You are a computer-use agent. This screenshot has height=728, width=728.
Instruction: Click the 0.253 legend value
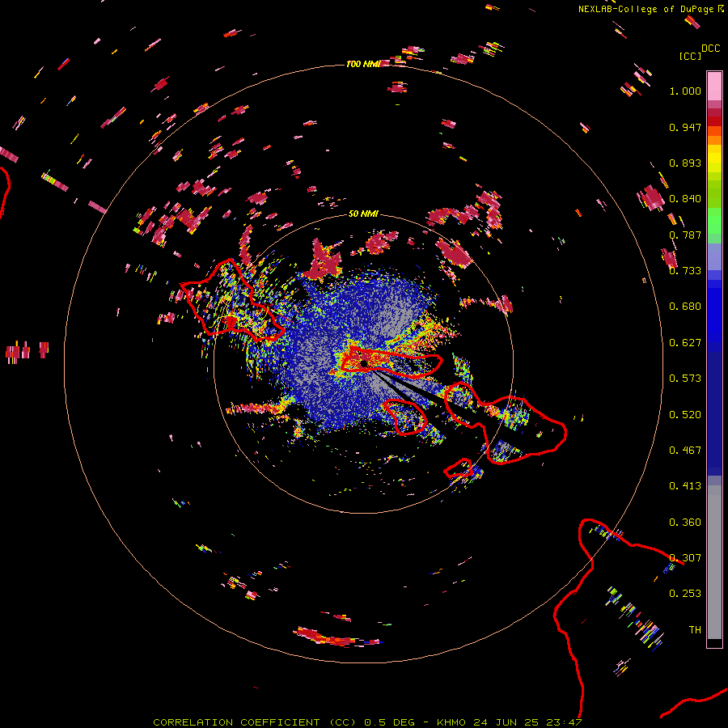[x=685, y=594]
